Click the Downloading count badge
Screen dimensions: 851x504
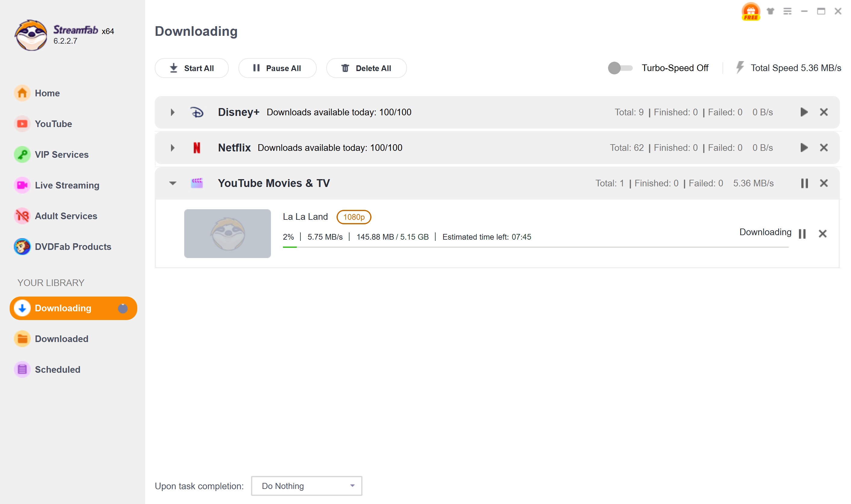[123, 308]
